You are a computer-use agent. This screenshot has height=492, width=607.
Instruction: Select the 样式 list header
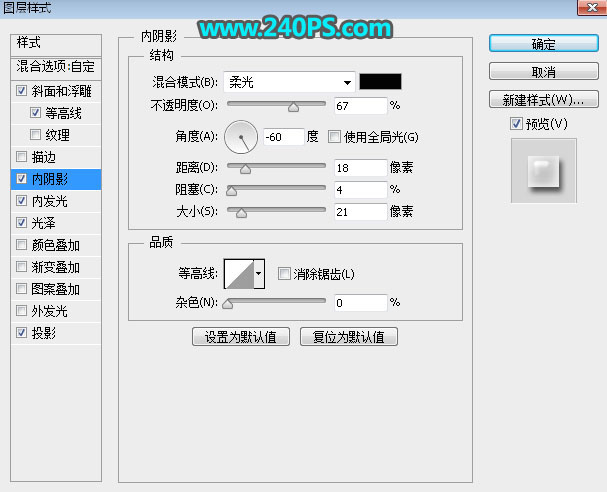coord(56,45)
